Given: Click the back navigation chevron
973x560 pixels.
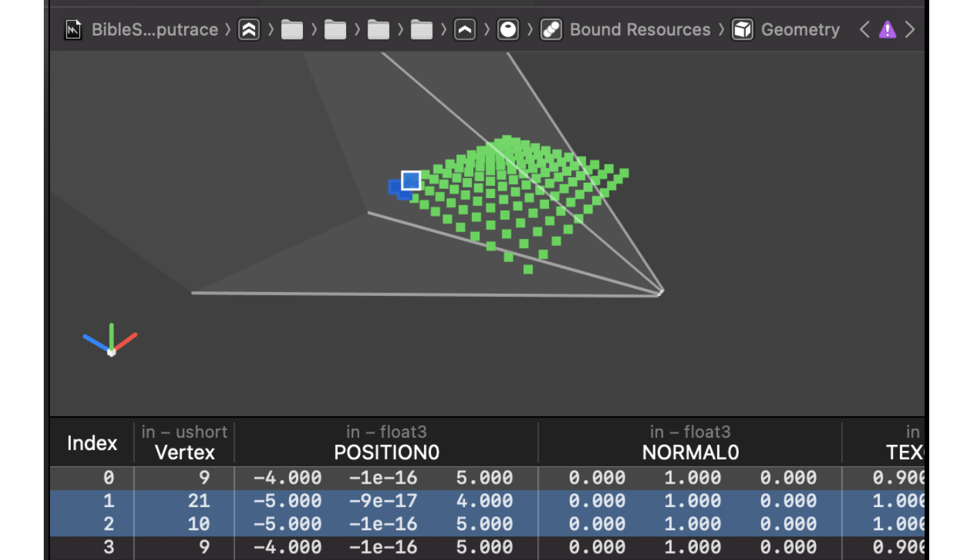Looking at the screenshot, I should (864, 29).
